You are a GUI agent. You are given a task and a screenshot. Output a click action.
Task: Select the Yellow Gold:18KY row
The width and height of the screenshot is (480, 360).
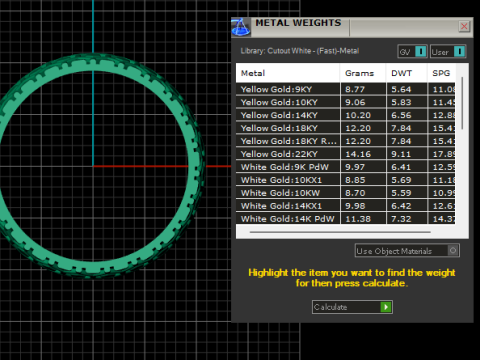click(345, 128)
